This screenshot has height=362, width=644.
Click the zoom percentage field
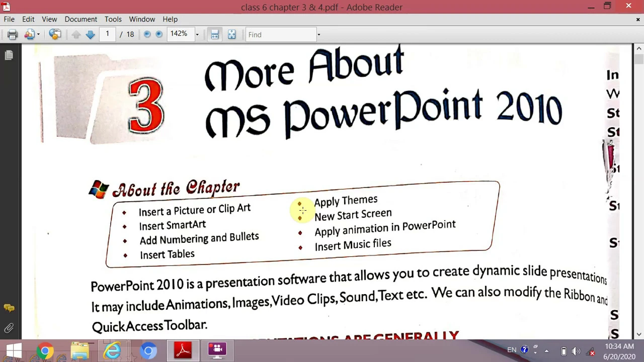pyautogui.click(x=180, y=34)
